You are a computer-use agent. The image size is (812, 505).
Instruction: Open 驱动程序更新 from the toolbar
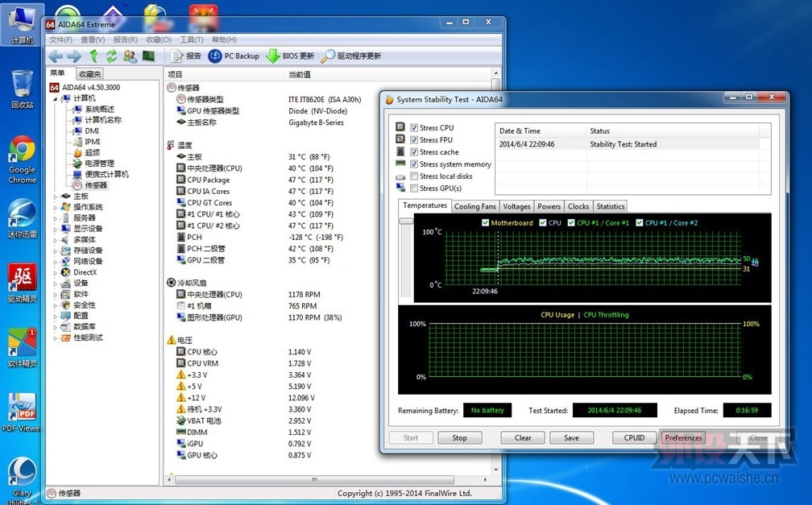(351, 56)
